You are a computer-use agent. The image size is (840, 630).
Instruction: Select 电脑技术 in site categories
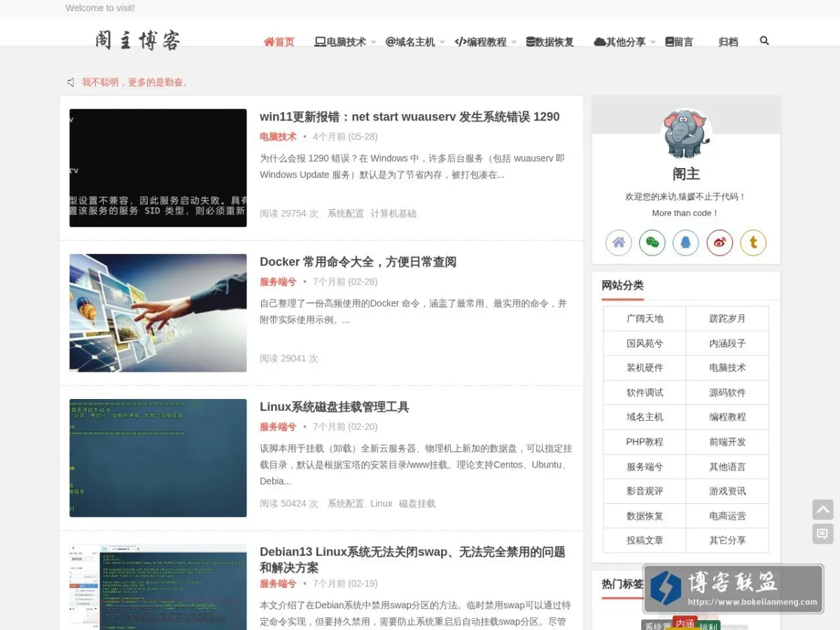click(x=727, y=367)
